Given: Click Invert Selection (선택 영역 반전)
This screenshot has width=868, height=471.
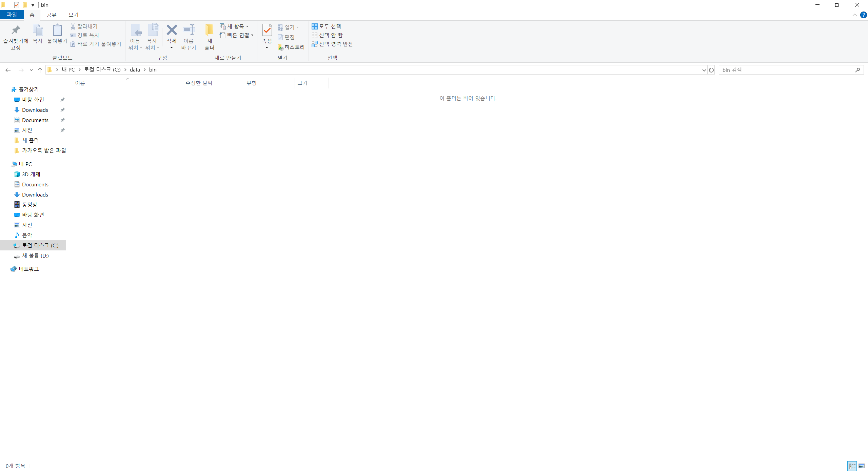Looking at the screenshot, I should point(332,44).
